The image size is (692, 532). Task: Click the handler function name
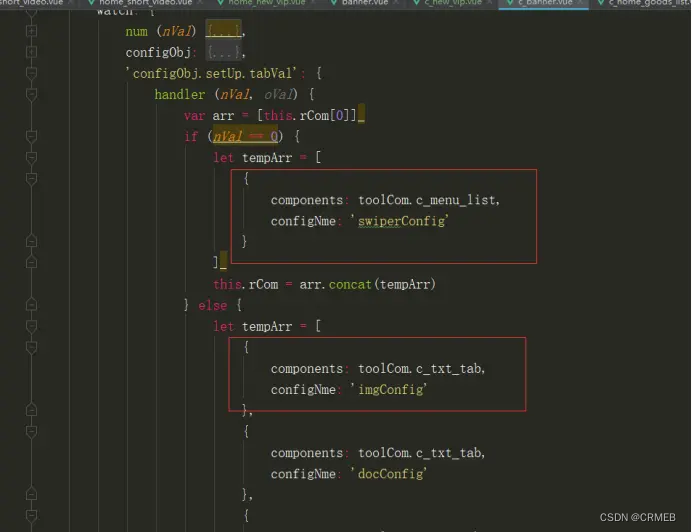180,94
